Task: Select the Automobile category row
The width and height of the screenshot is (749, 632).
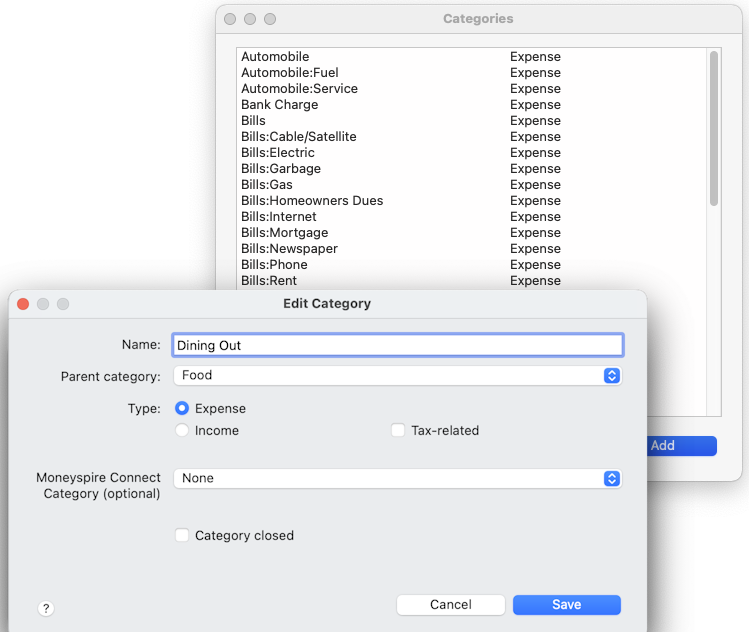Action: click(471, 56)
